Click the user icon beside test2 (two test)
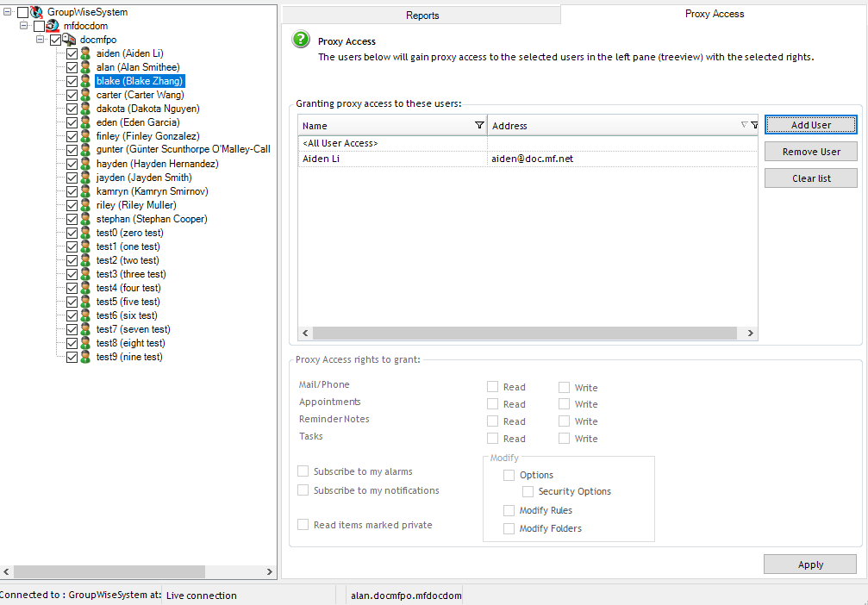The height and width of the screenshot is (605, 868). click(85, 260)
